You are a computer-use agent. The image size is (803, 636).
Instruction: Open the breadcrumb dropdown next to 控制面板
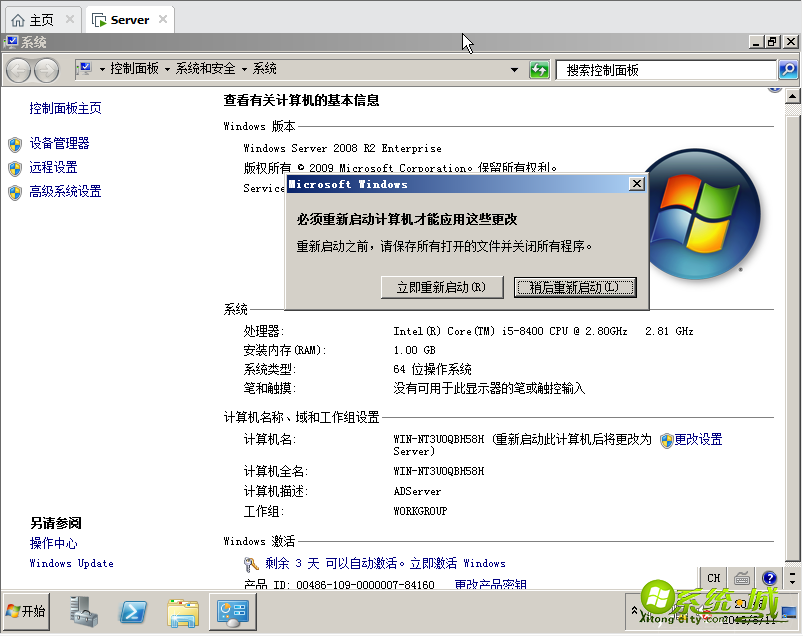166,69
